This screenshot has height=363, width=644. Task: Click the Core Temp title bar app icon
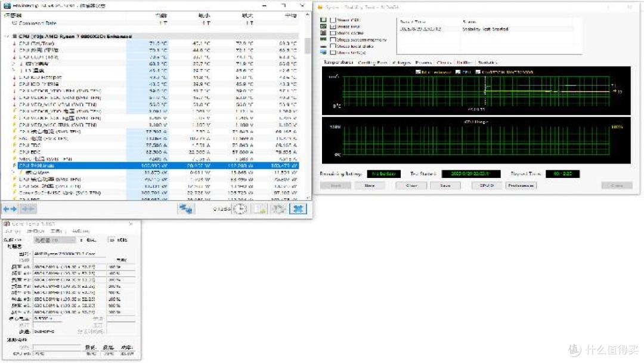[7, 224]
